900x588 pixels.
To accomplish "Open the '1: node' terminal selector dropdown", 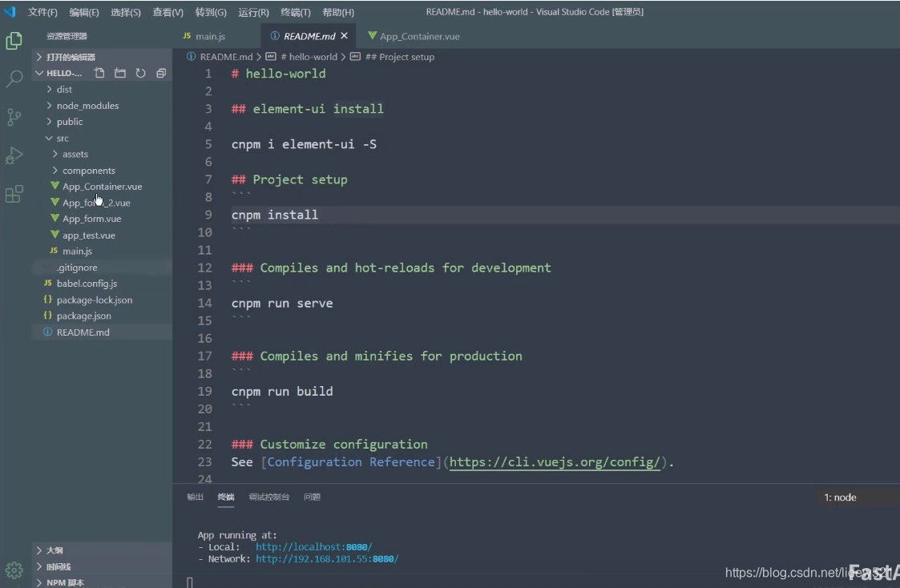I will [858, 497].
